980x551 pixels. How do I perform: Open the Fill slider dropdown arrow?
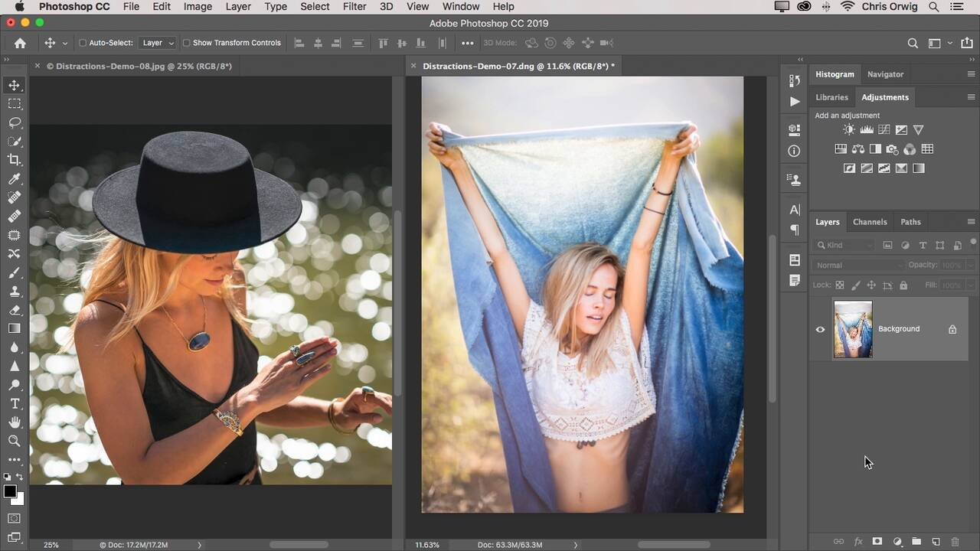971,285
